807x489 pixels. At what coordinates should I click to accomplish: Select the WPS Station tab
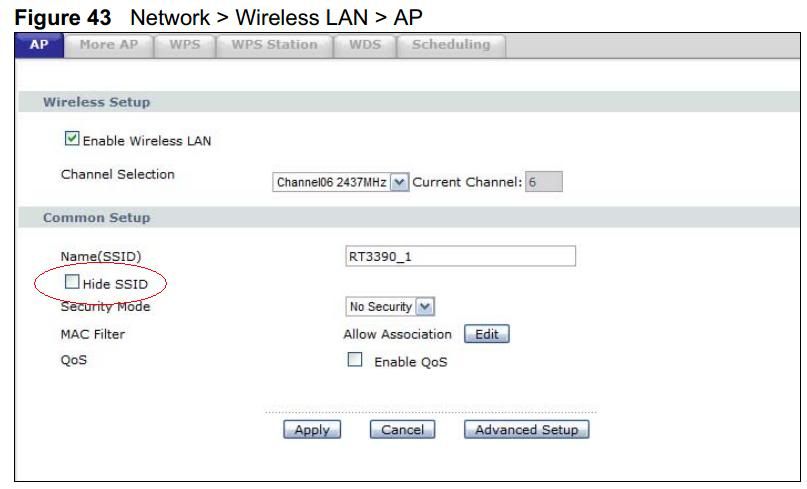[274, 45]
